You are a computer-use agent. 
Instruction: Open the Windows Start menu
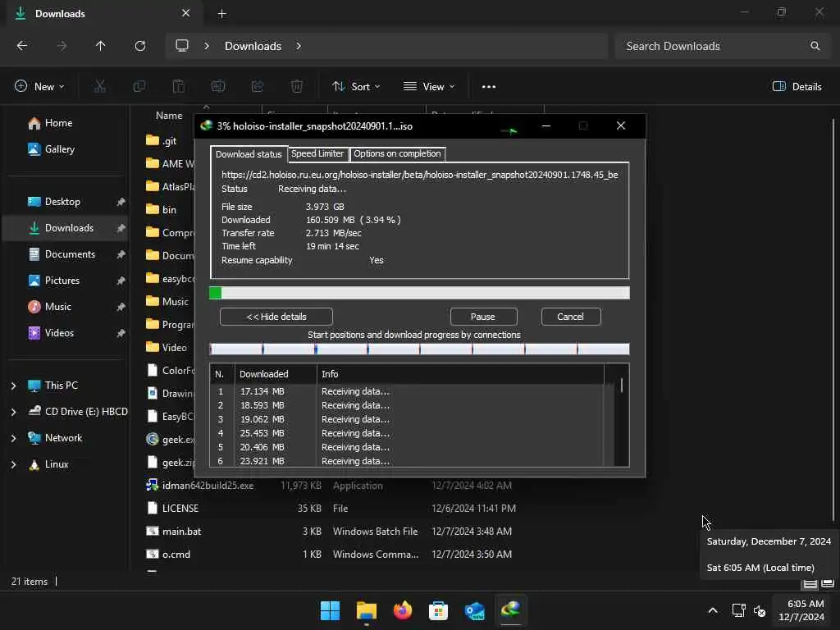(x=330, y=610)
